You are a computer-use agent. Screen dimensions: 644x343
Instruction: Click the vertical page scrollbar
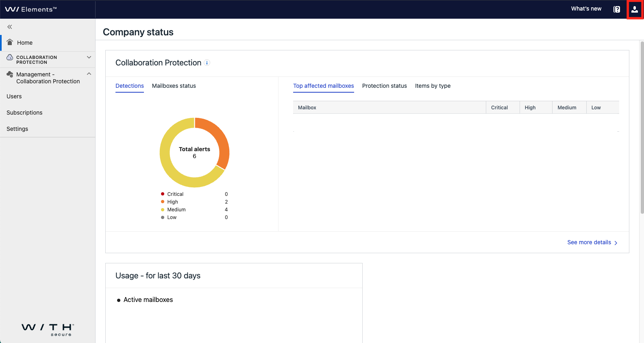click(642, 127)
